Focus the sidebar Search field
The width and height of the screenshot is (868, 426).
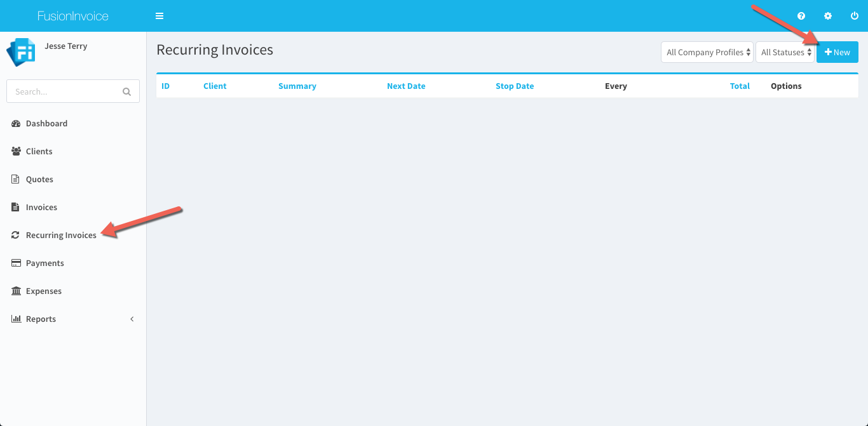tap(64, 91)
